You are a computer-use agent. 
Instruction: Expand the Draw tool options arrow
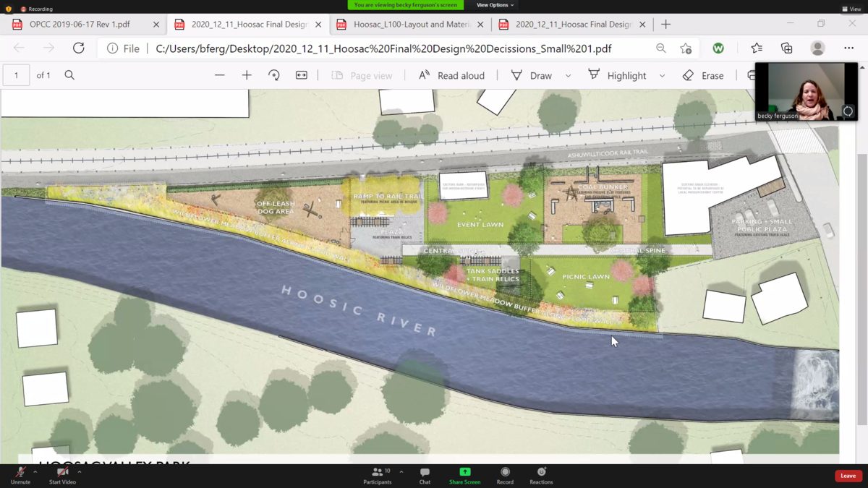pos(568,75)
